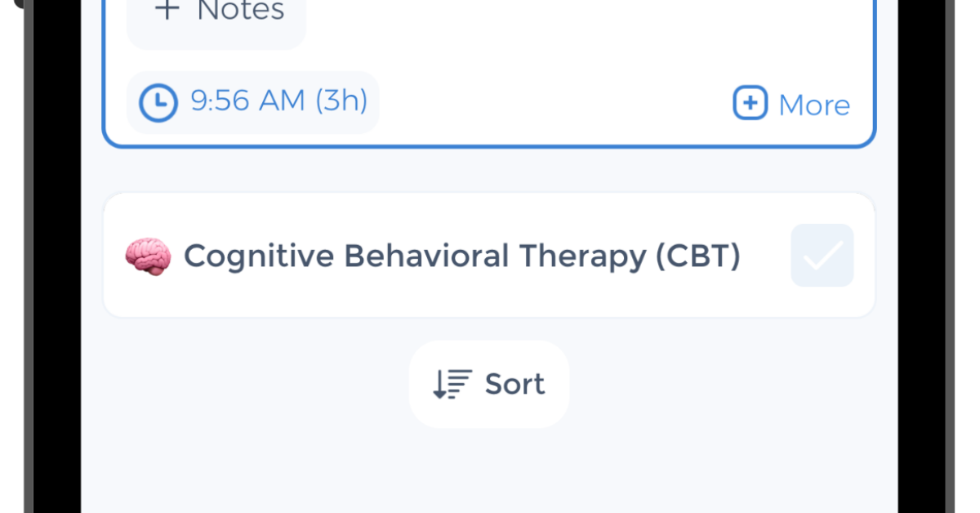Click empty space right of the Sort button
The image size is (980, 513).
[x=719, y=384]
